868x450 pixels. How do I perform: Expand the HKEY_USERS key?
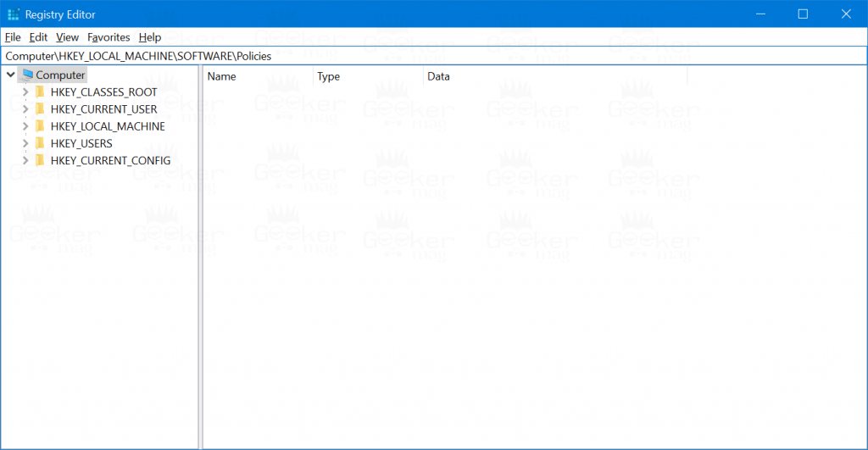pos(25,143)
